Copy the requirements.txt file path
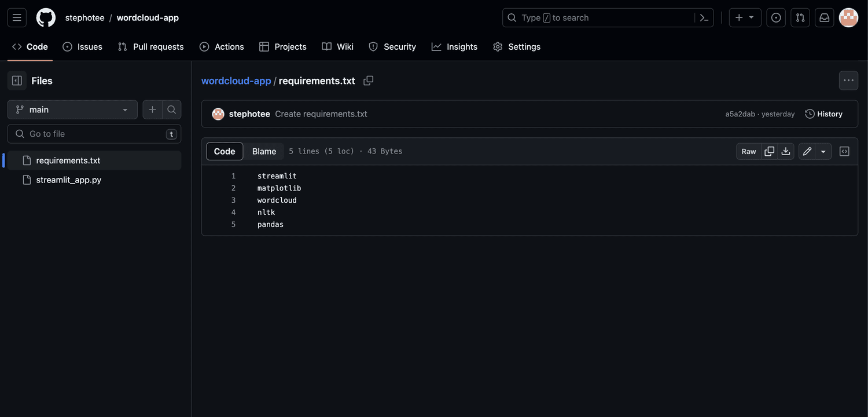868x417 pixels. tap(368, 81)
